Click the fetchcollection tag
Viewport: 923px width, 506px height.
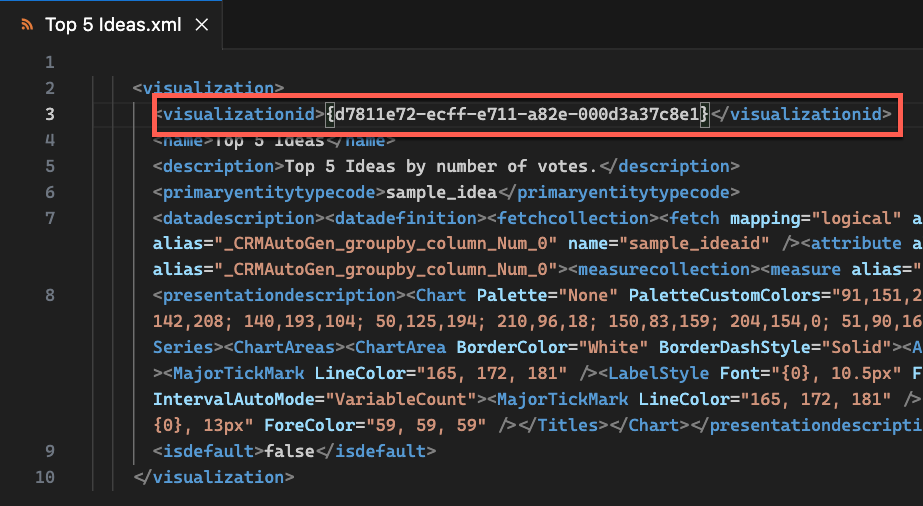click(x=573, y=218)
